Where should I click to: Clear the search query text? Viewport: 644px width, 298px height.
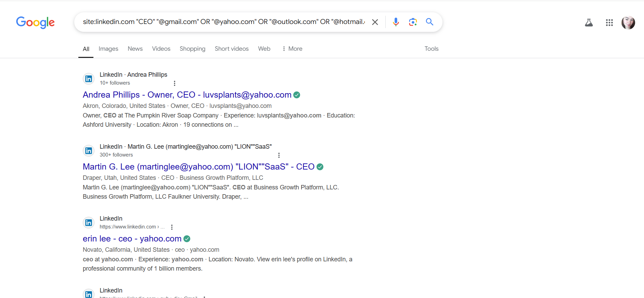375,22
